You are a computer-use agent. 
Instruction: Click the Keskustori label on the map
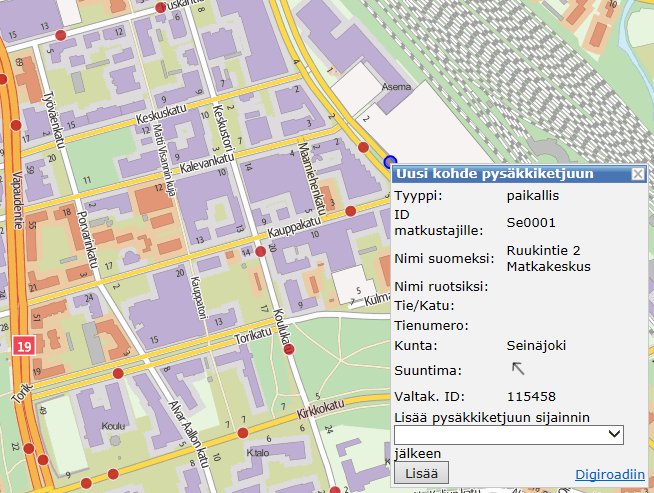224,127
